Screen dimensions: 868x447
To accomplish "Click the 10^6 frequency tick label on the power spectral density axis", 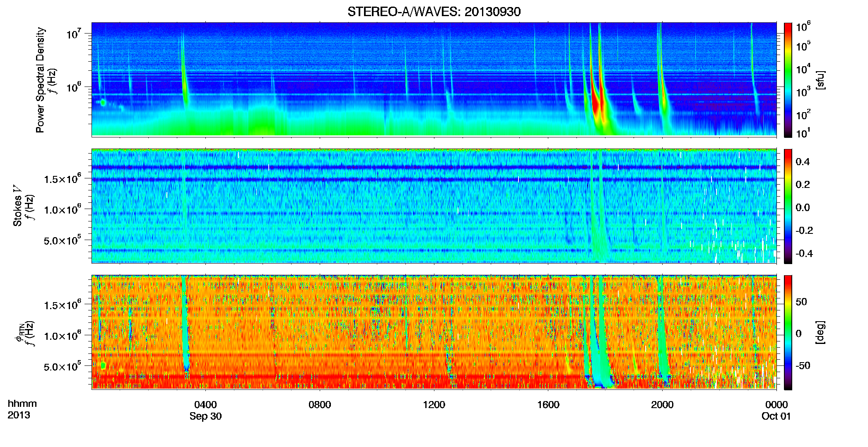I will 73,87.
